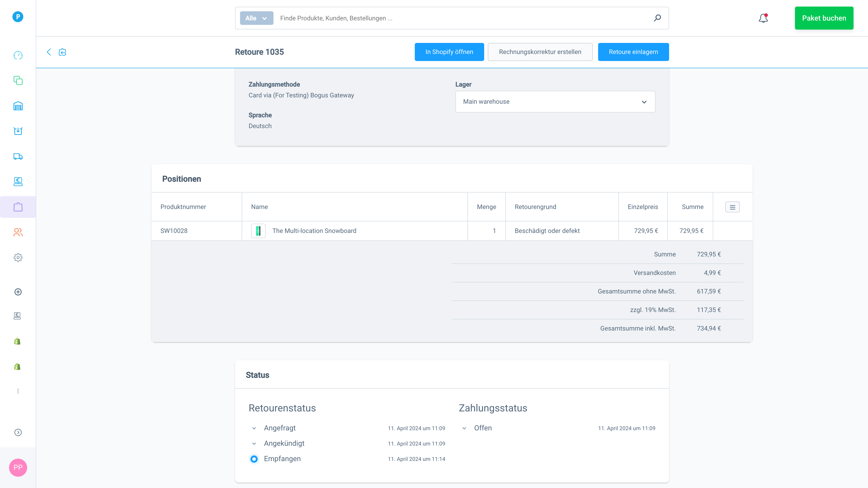868x488 pixels.
Task: Select the Empfangen status radio button
Action: 254,459
